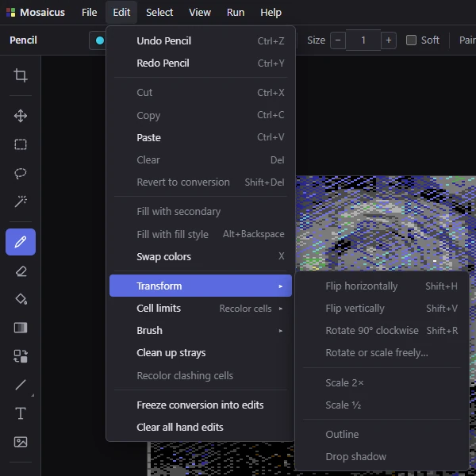Choose Recolor clashing cells
Screen dimensions: 476x476
201,376
